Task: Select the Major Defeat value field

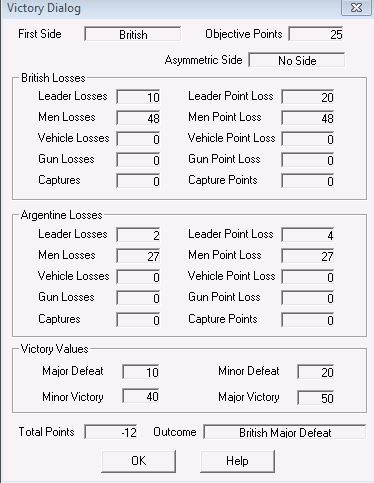Action: (x=141, y=372)
